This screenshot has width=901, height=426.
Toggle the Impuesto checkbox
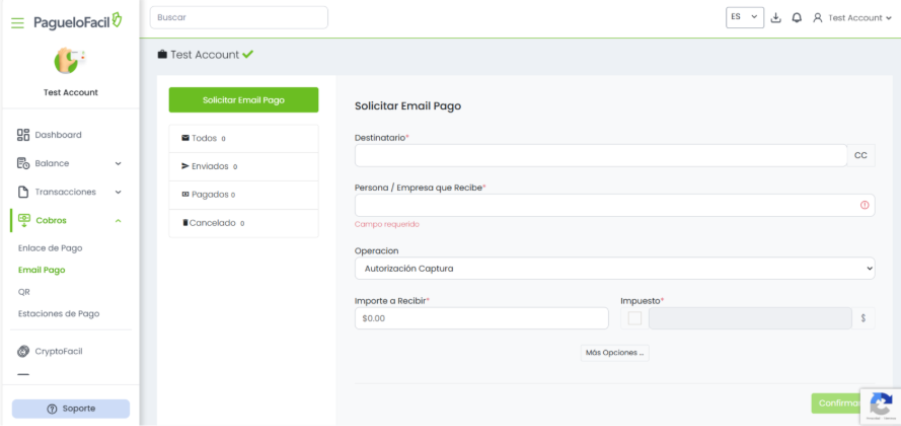click(x=634, y=318)
